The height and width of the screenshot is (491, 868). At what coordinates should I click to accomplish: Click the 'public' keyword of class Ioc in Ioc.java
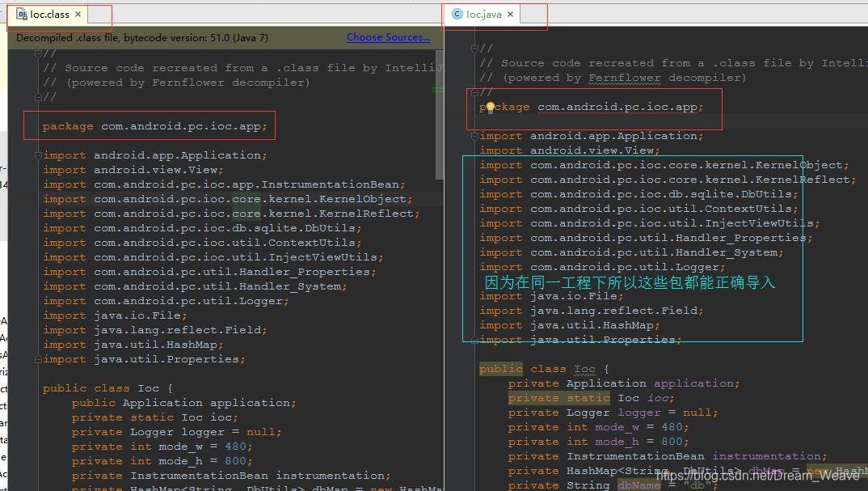click(x=501, y=369)
